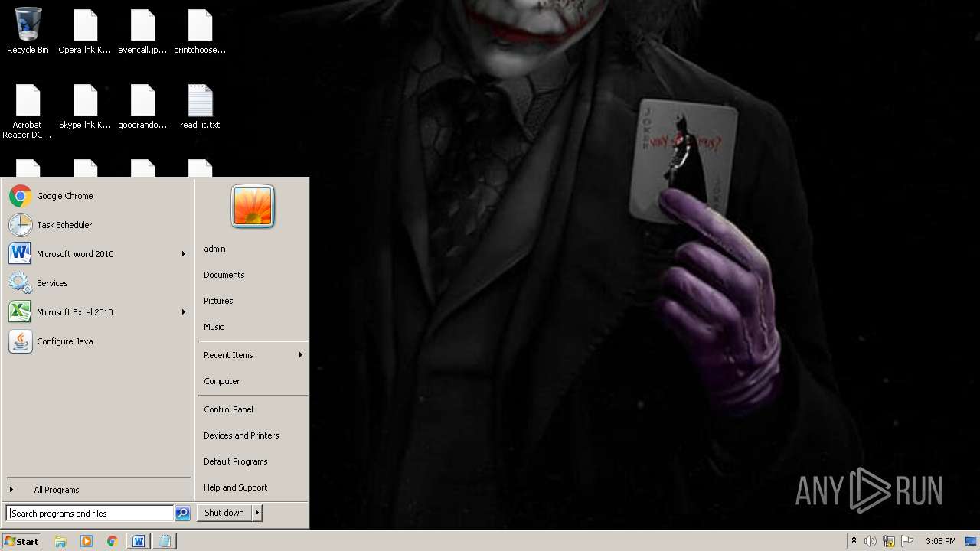This screenshot has width=980, height=551.
Task: Click the search magnifier button
Action: point(182,514)
